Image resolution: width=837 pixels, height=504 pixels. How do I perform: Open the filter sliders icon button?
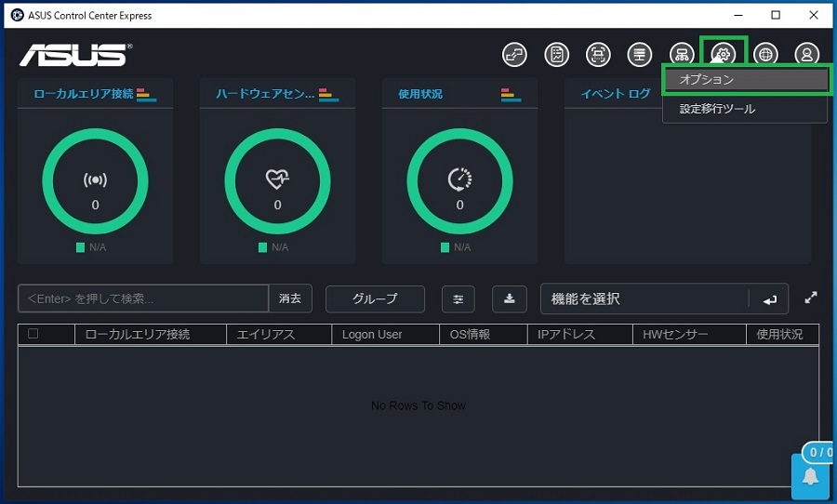(458, 299)
